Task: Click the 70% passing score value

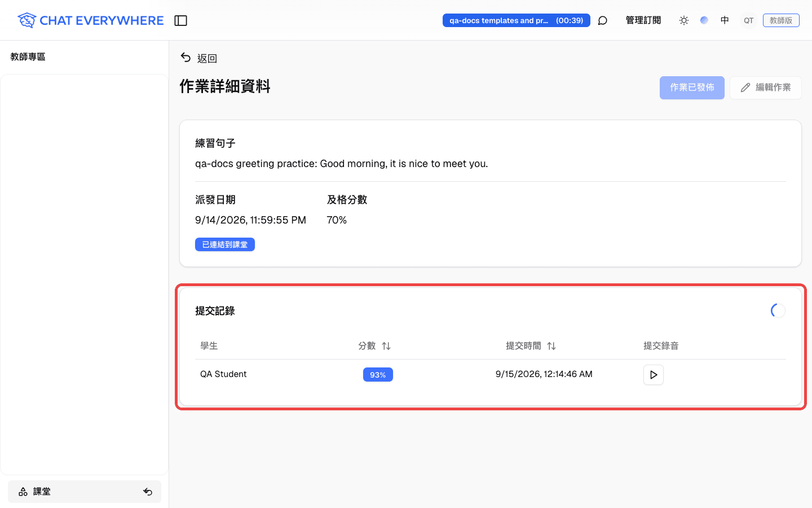Action: [x=337, y=220]
